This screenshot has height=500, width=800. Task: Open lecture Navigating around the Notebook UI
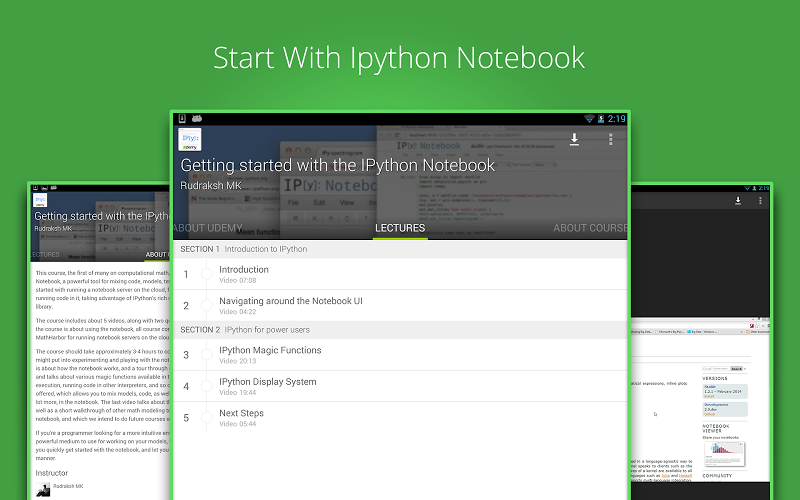coord(400,306)
